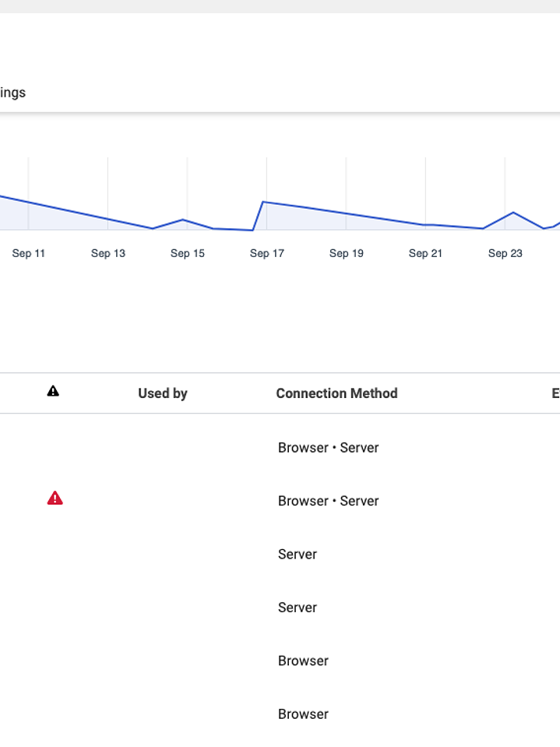Select the first Server-only connection row
Viewport: 560px width, 747px height.
click(297, 555)
